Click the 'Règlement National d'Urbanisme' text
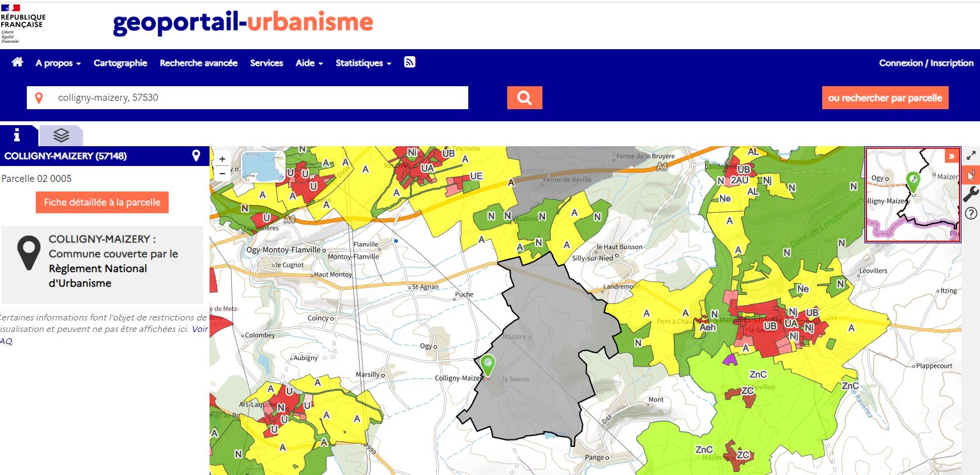This screenshot has width=980, height=475. [98, 276]
